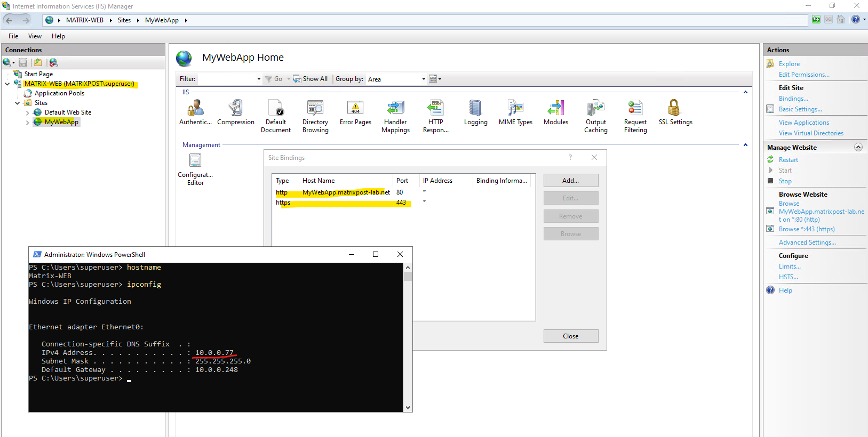
Task: Click Sites in the breadcrumb path
Action: 124,20
